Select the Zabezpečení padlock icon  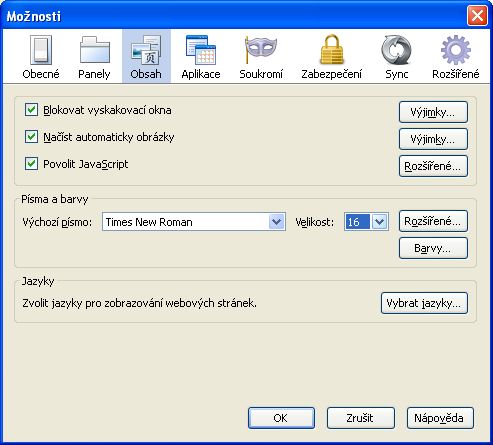[x=332, y=50]
